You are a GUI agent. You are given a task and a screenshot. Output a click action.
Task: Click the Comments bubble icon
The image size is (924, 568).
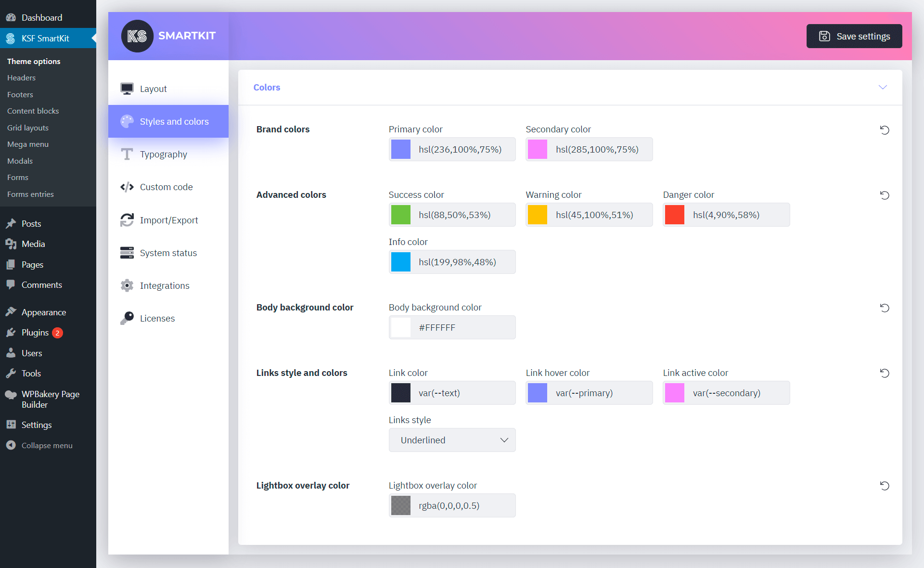pos(11,285)
